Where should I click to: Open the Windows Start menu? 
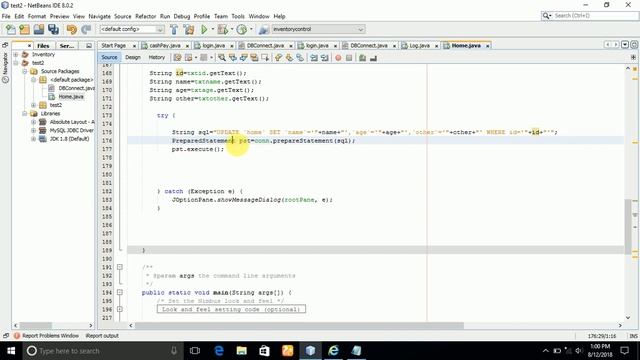[11, 351]
